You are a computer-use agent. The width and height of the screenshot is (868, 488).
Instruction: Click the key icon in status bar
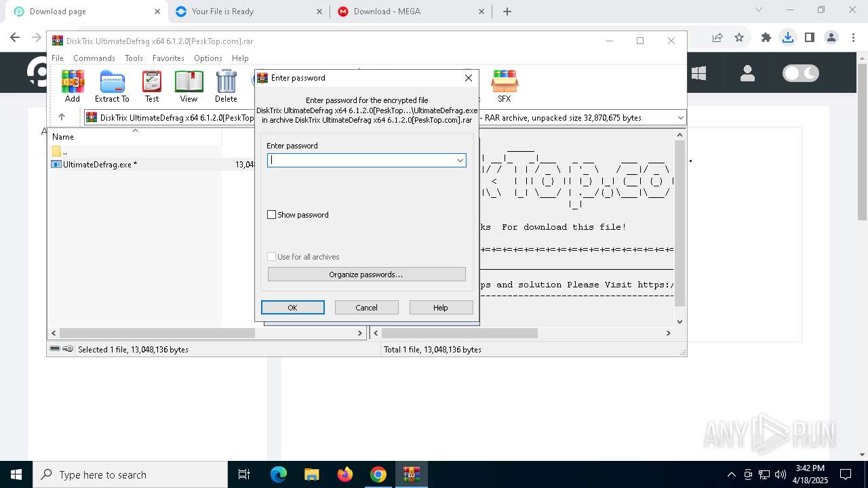[68, 349]
